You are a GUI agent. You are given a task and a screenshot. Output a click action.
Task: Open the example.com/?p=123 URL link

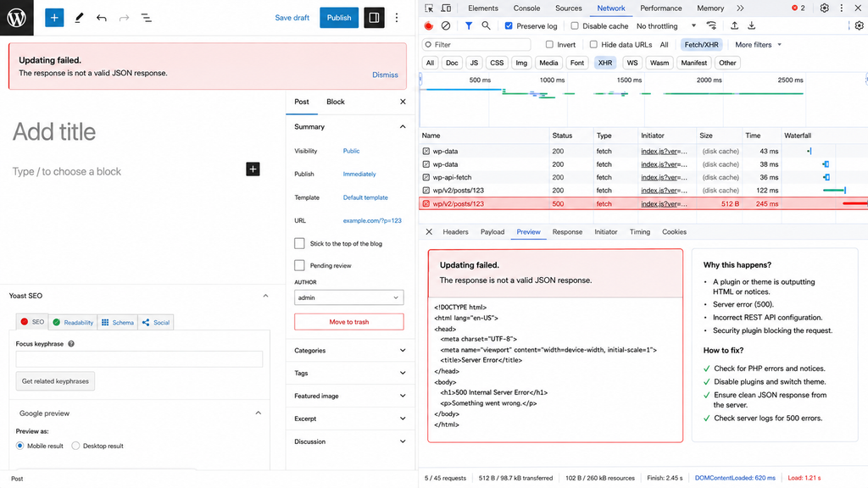click(x=372, y=220)
